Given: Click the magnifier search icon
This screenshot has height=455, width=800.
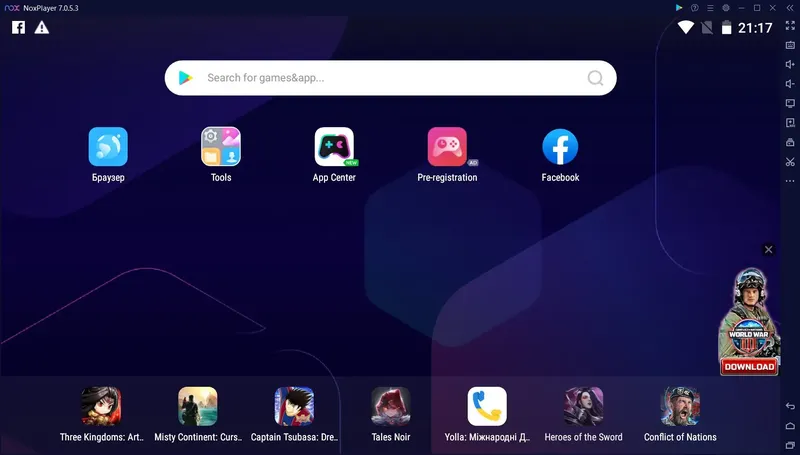Looking at the screenshot, I should (x=595, y=78).
